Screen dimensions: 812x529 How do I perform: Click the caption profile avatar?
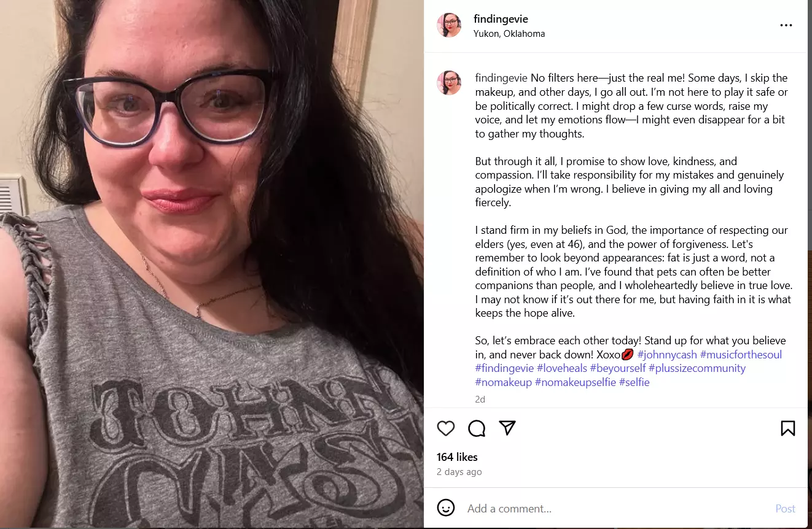point(449,83)
